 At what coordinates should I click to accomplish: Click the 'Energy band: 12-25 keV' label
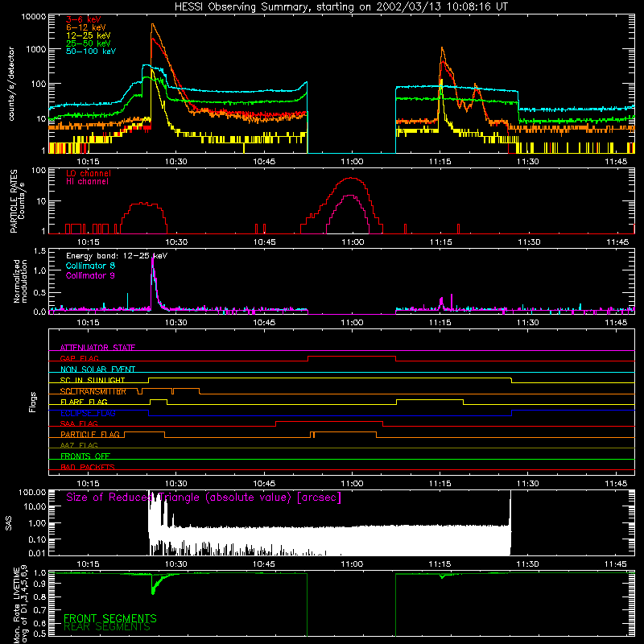click(x=117, y=256)
